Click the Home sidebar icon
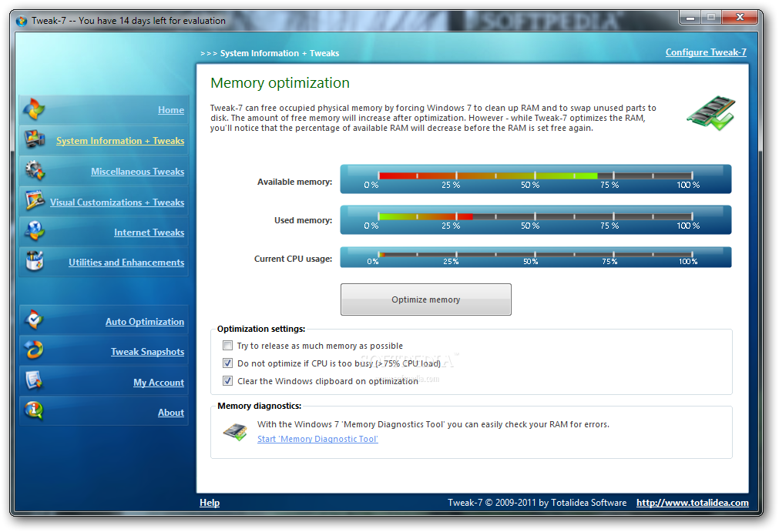 click(x=34, y=109)
